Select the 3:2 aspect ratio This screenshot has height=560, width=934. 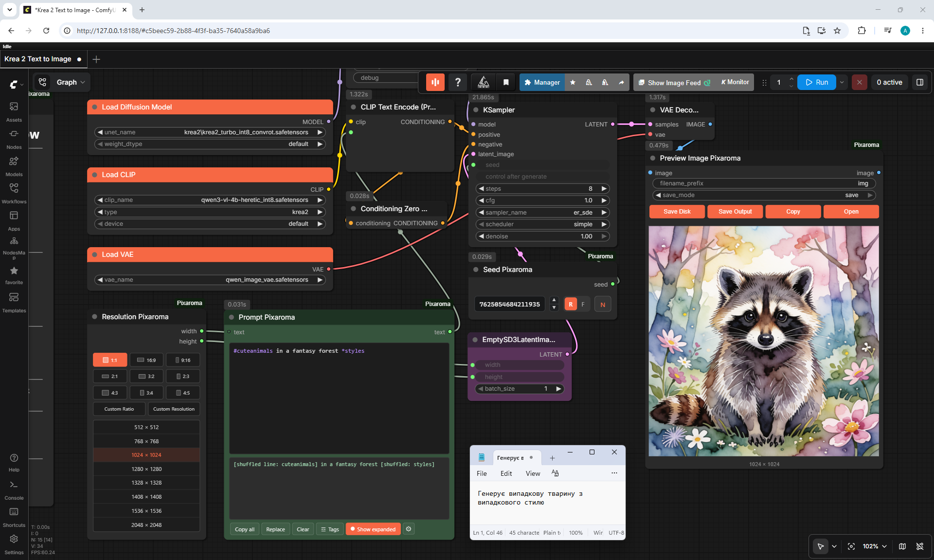146,376
